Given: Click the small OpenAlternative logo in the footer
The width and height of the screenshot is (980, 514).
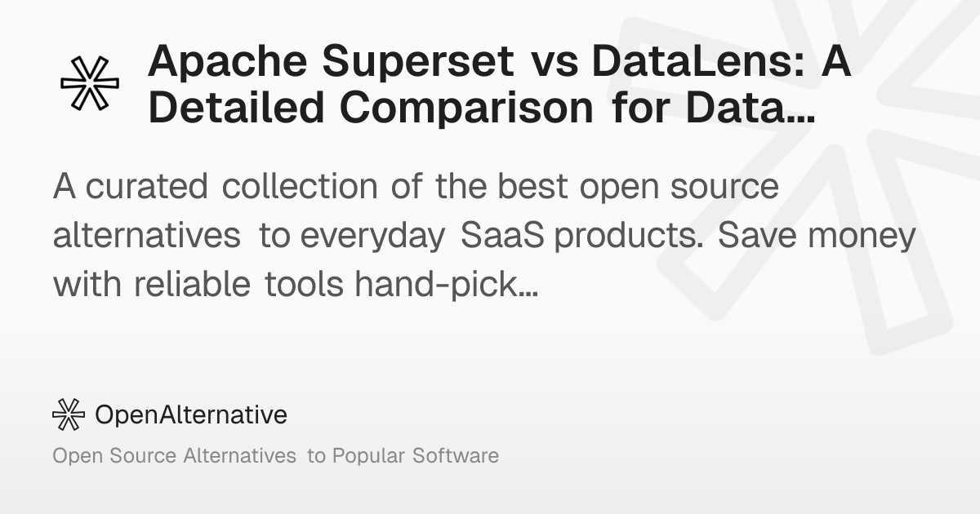Looking at the screenshot, I should [69, 414].
